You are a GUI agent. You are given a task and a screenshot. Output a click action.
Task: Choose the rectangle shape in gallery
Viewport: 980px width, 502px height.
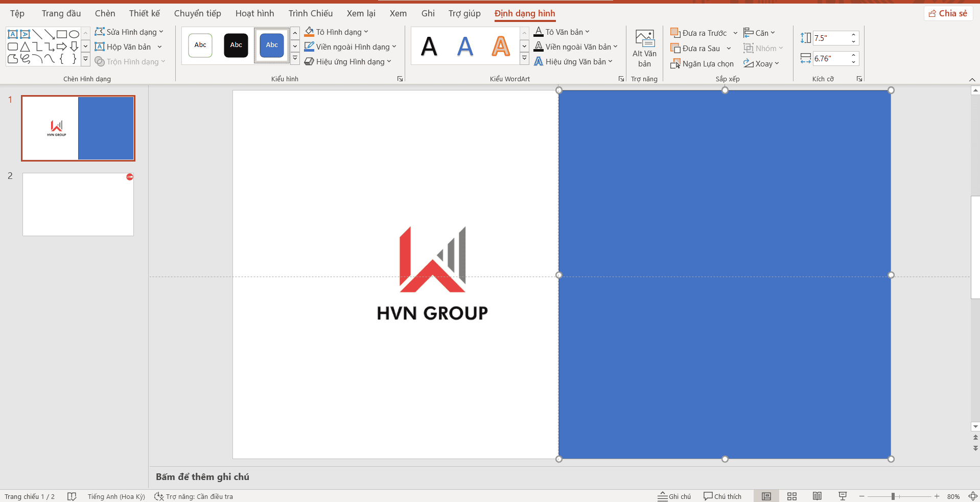click(62, 34)
